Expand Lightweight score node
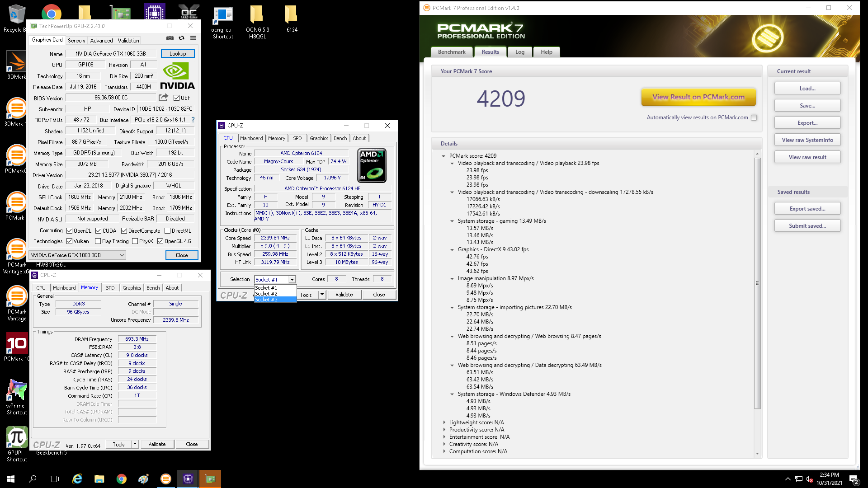This screenshot has width=868, height=488. pos(444,423)
